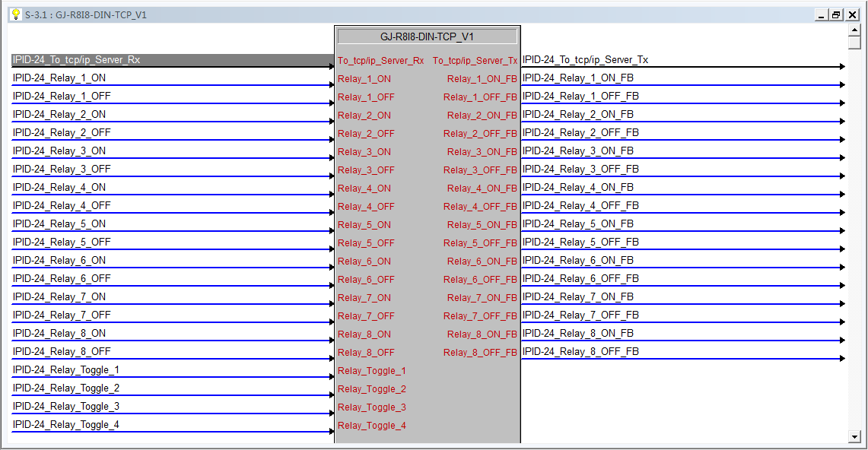868x450 pixels.
Task: Click the vertical scrollbar up arrow
Action: [855, 30]
